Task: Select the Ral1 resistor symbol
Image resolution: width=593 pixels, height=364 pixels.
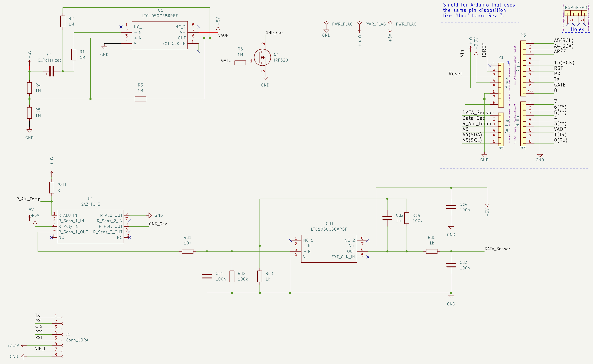Action: click(52, 188)
